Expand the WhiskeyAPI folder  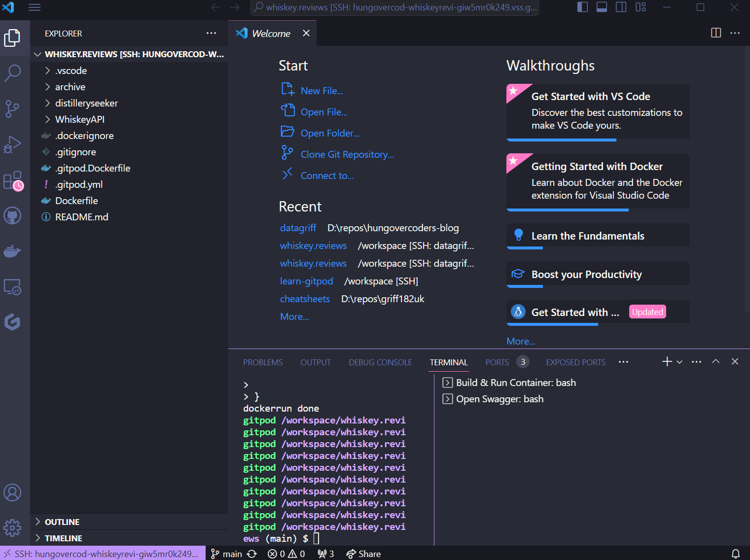[129, 119]
